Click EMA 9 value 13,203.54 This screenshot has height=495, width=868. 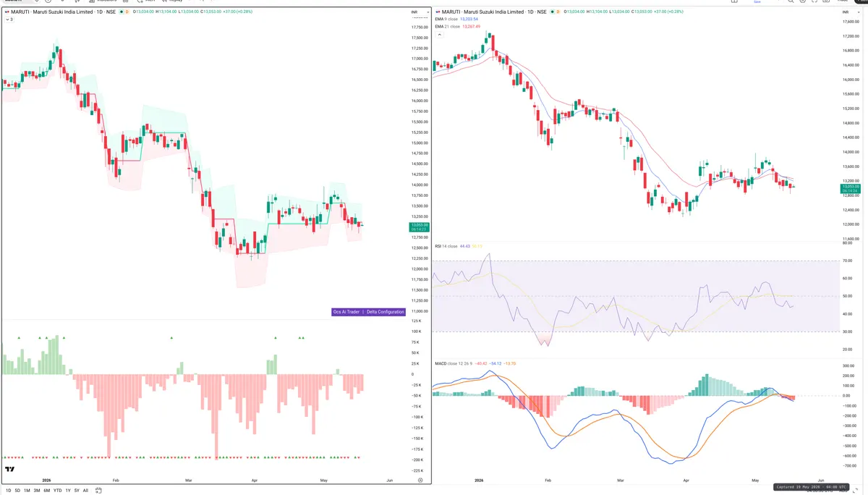[469, 19]
